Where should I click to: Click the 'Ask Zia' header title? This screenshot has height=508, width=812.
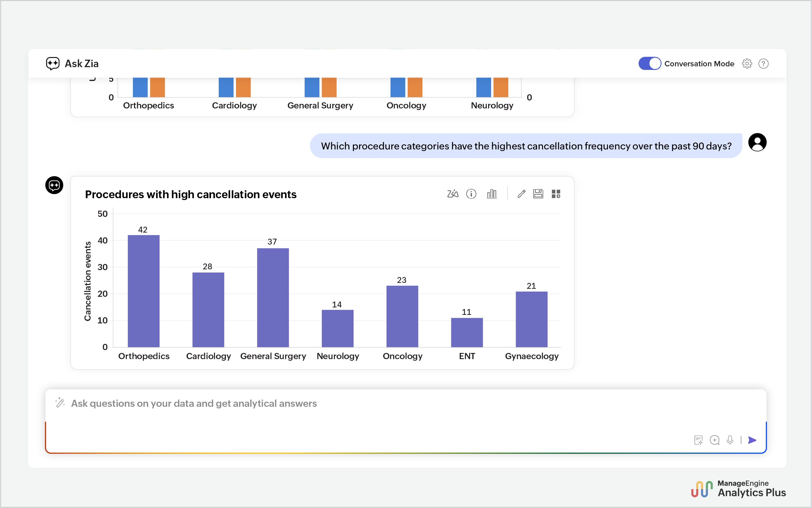[82, 63]
